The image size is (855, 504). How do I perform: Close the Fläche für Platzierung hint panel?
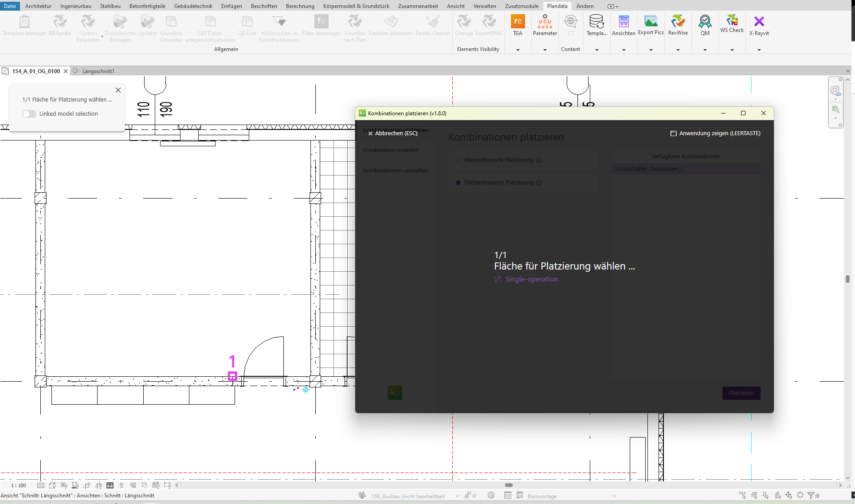click(x=118, y=90)
